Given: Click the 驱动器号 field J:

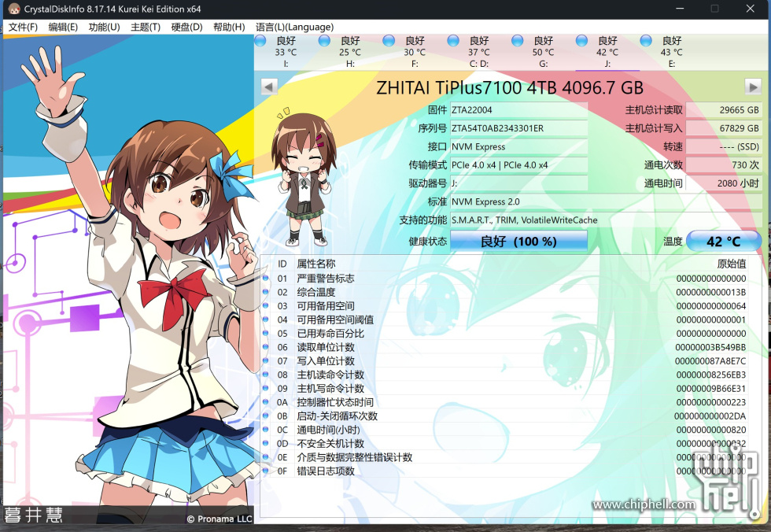Looking at the screenshot, I should pos(518,183).
